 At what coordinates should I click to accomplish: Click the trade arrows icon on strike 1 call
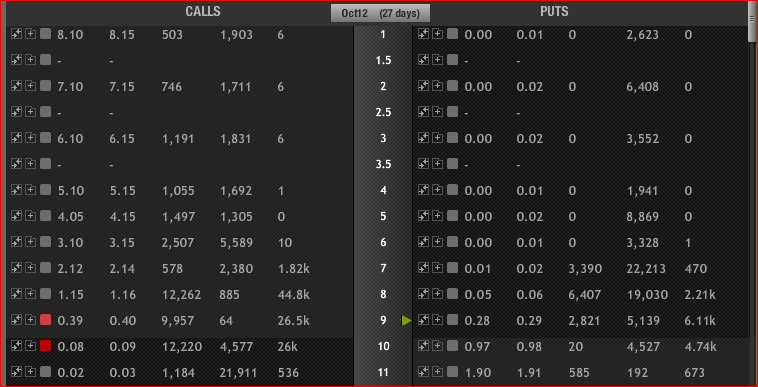pos(16,34)
